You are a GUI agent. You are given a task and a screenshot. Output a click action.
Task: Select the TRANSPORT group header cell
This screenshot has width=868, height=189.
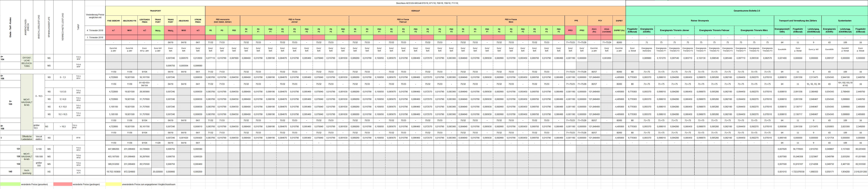tap(155, 11)
